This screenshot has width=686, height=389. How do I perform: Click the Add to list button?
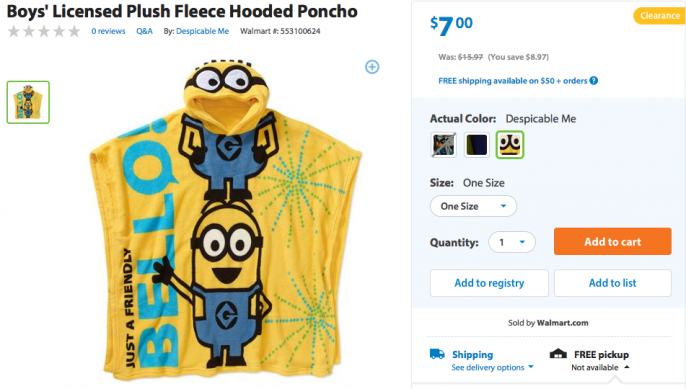pyautogui.click(x=612, y=283)
